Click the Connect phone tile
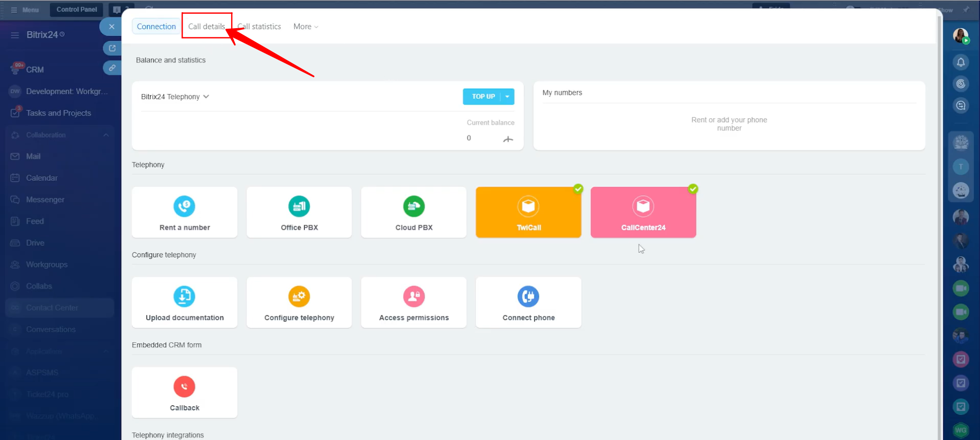Screen dimensions: 980x440 point(528,302)
